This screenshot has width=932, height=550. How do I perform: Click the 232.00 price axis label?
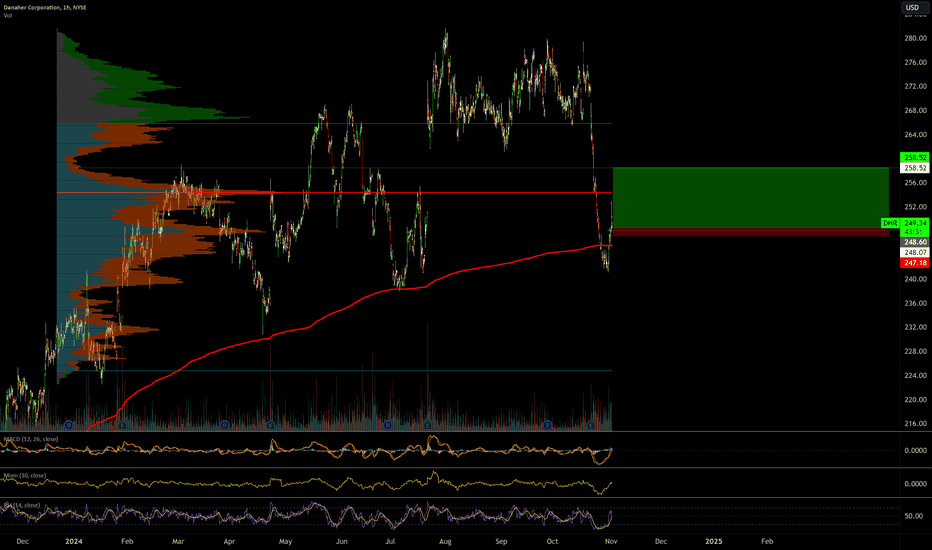915,327
